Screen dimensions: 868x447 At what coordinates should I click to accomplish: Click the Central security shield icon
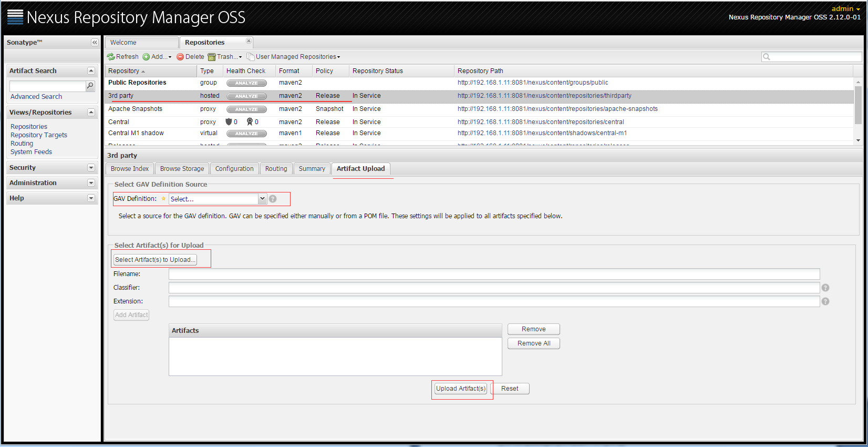tap(229, 121)
